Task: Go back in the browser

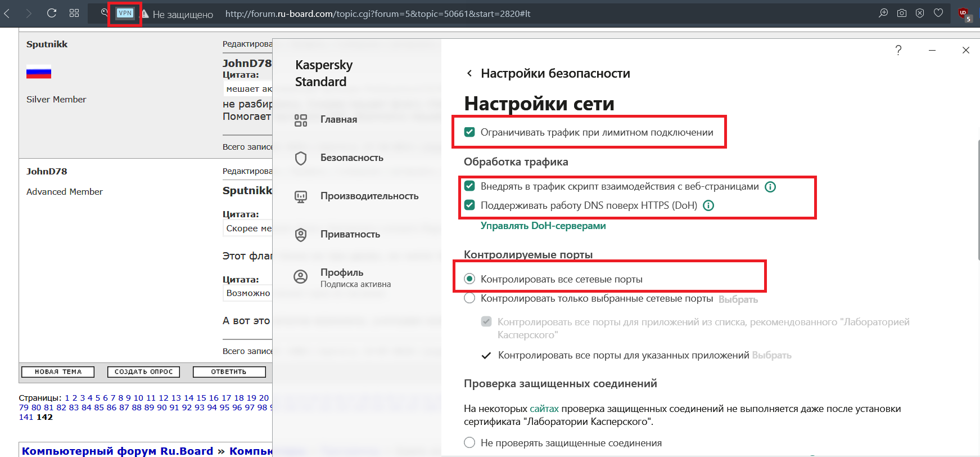Action: tap(7, 13)
